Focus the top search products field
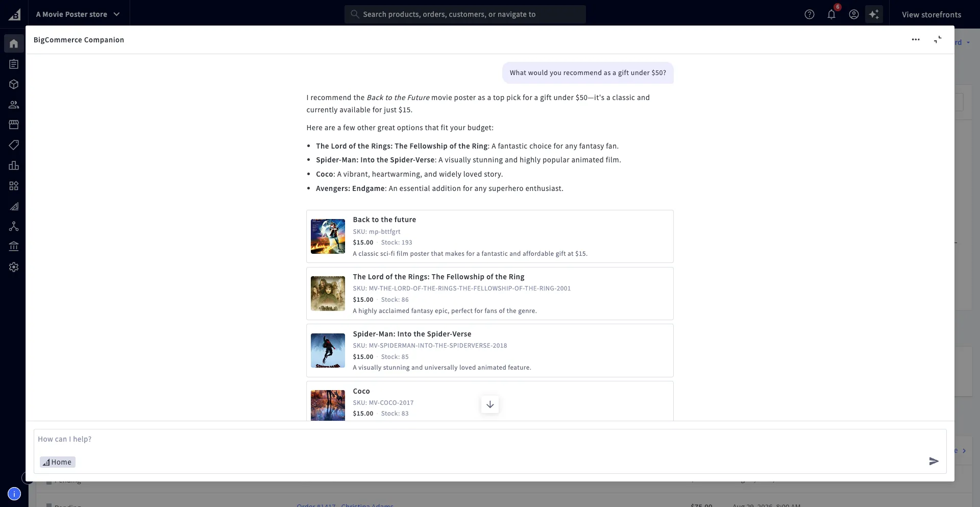This screenshot has width=980, height=507. click(465, 14)
